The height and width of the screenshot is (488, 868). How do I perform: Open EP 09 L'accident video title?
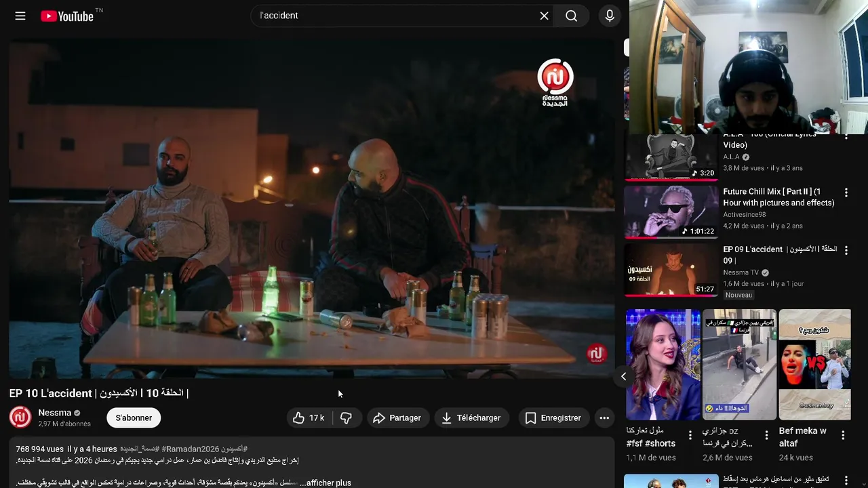[x=780, y=255]
